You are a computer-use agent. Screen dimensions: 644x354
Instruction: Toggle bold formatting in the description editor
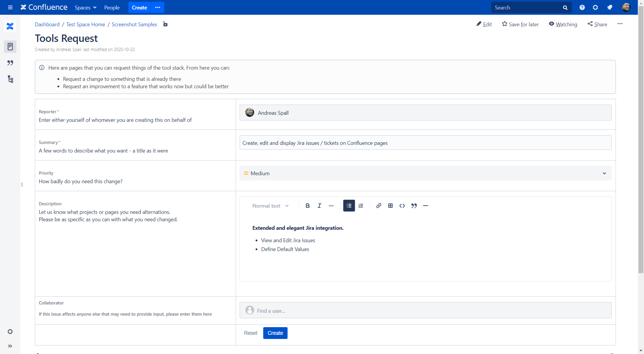click(308, 206)
